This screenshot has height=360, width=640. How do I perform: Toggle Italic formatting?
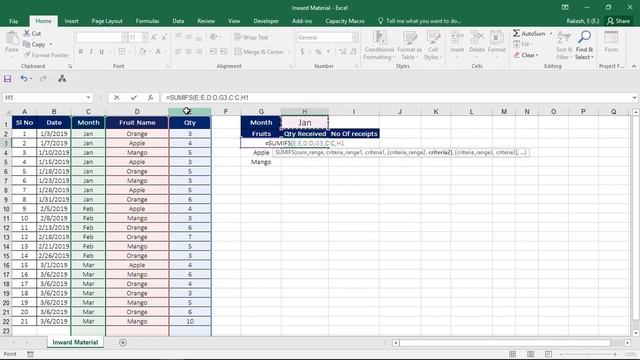[91, 51]
